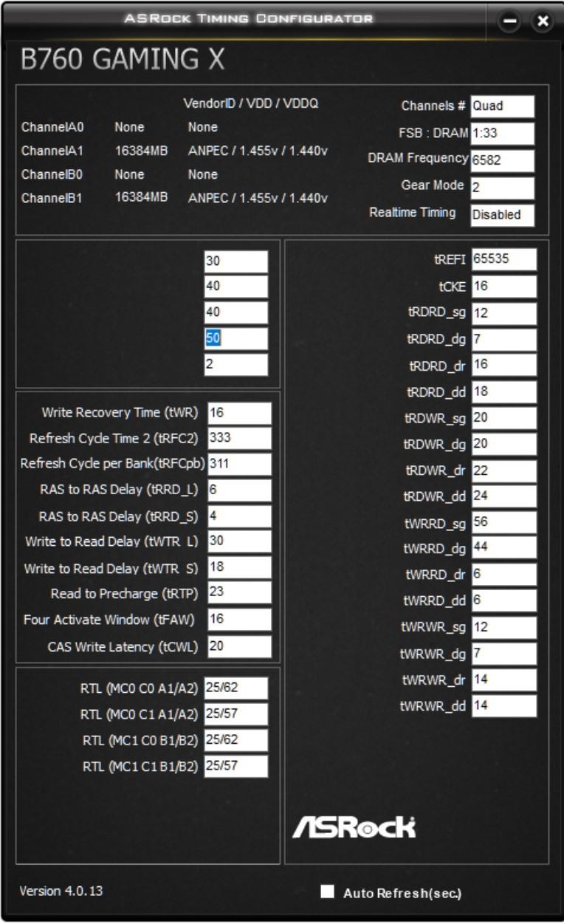The height and width of the screenshot is (924, 564).
Task: Click the tWRWR_dr value field
Action: pyautogui.click(x=504, y=680)
